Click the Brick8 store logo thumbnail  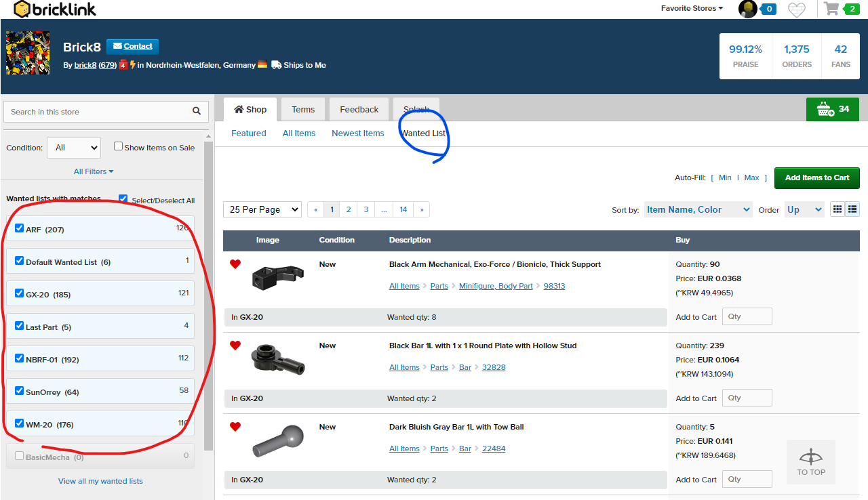tap(28, 53)
